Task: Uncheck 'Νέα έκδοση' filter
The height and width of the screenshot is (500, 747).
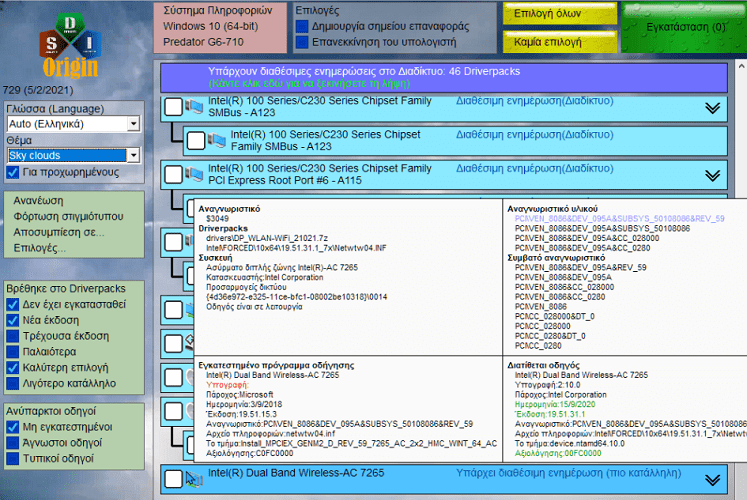Action: coord(13,320)
